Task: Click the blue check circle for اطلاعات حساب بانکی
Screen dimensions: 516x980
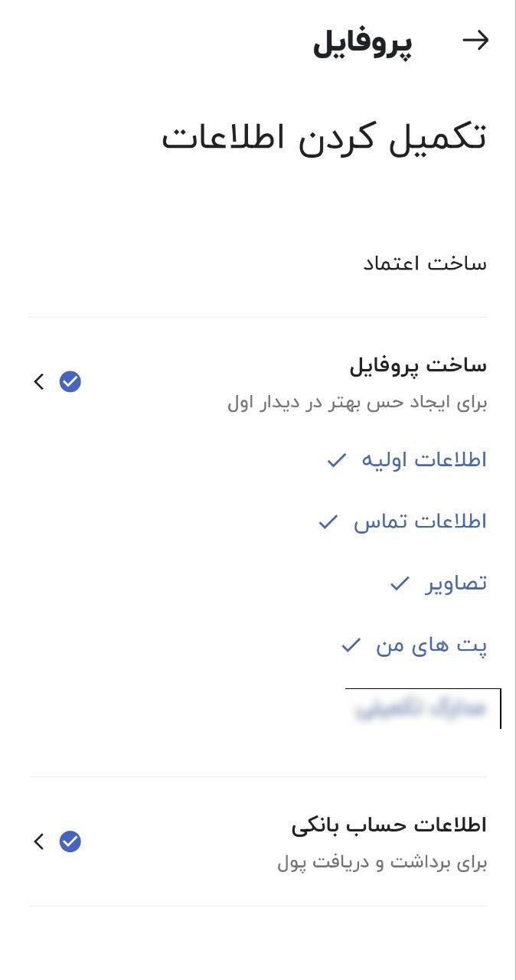Action: click(x=70, y=841)
